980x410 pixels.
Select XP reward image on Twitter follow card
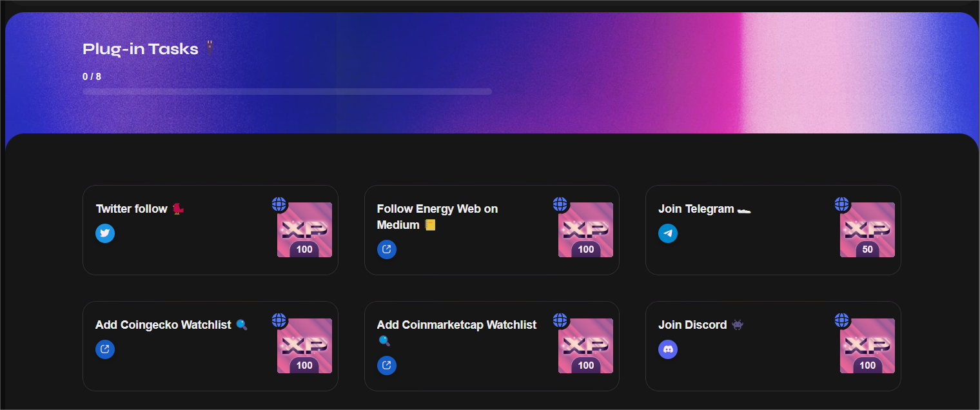(x=304, y=230)
